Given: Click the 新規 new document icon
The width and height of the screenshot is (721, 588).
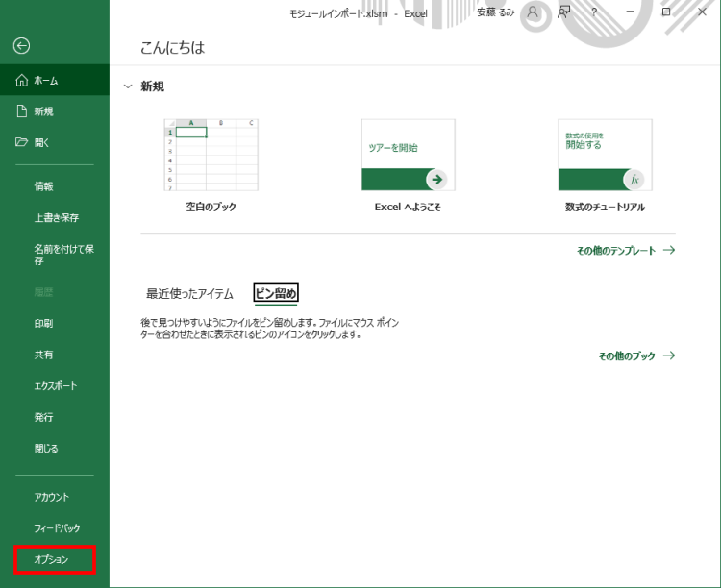Looking at the screenshot, I should click(21, 111).
